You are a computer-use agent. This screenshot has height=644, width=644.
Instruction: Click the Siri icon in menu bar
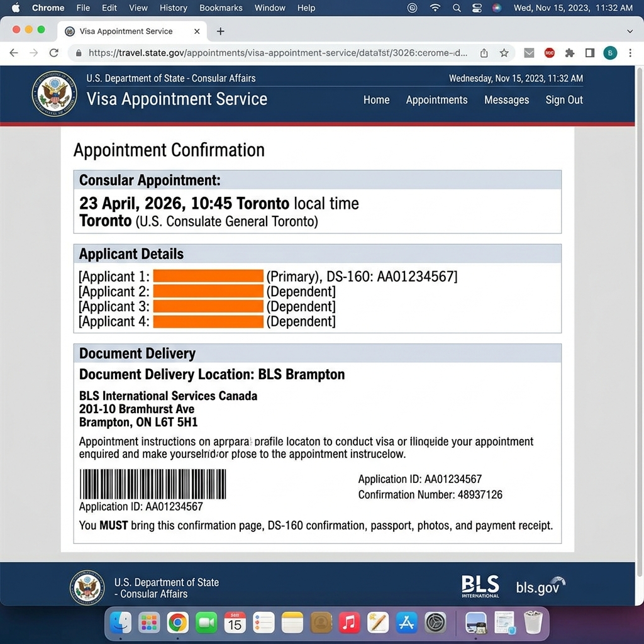point(497,8)
